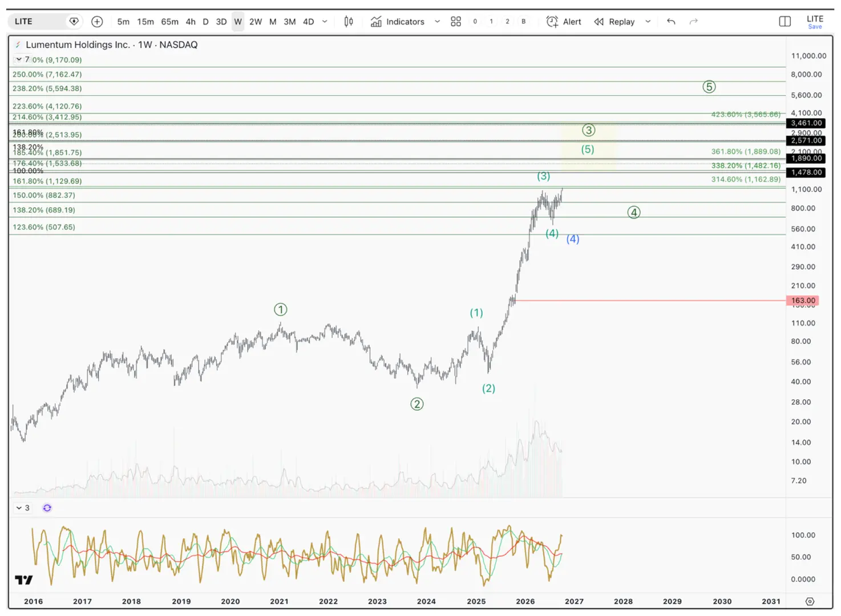Start bar Replay mode

(614, 22)
